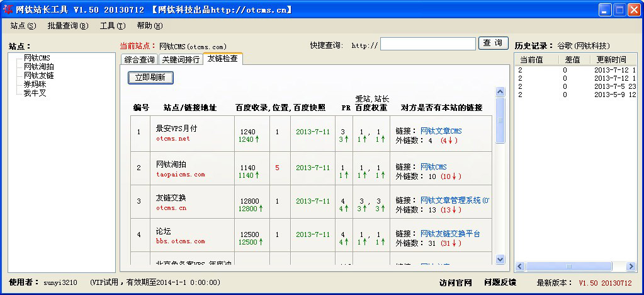
Task: Select 券妈咪 in the site tree
Action: 35,84
